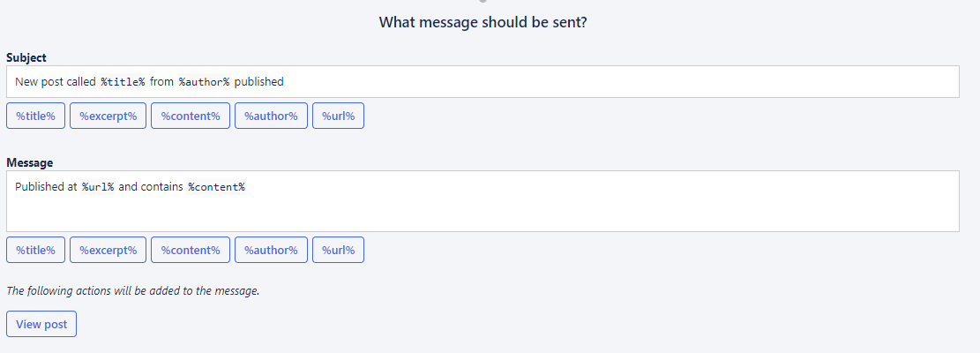Insert %author% tag below Message area
The image size is (980, 353).
[x=272, y=250]
